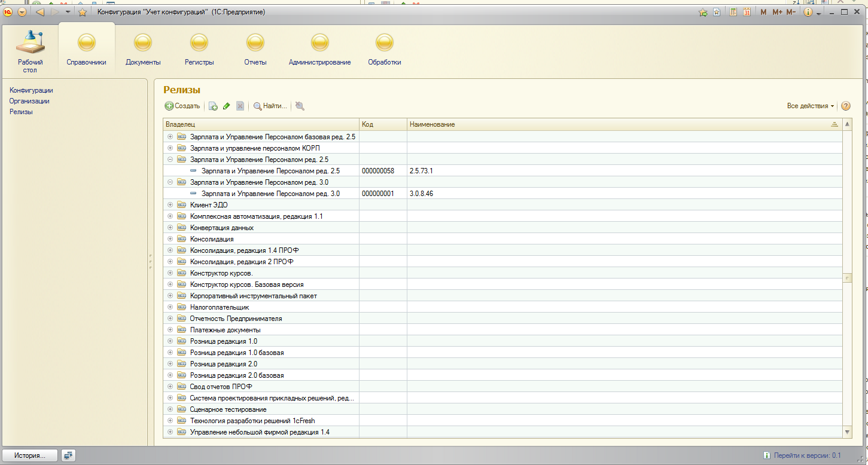Select release name 2.5.73.1 cell
The width and height of the screenshot is (868, 465).
pos(624,171)
